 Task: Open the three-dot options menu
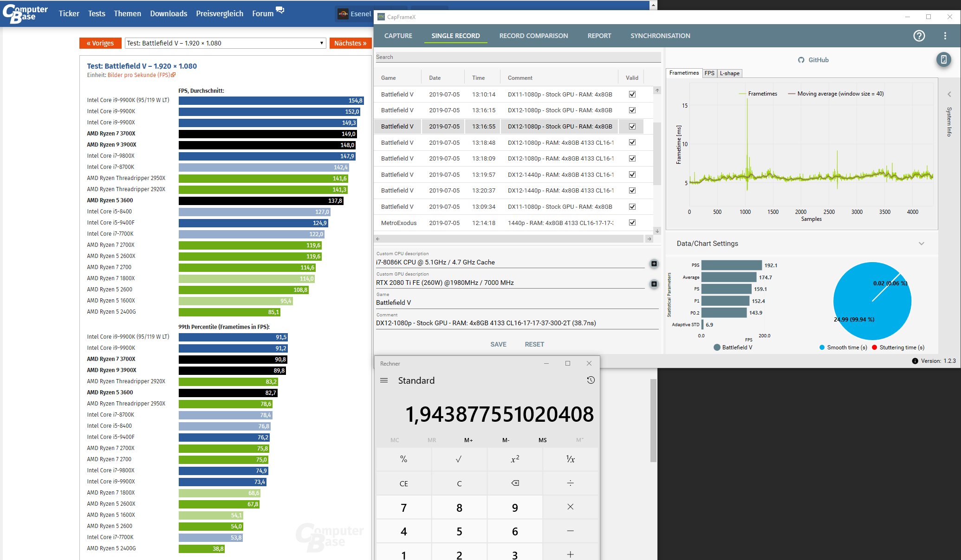tap(945, 36)
